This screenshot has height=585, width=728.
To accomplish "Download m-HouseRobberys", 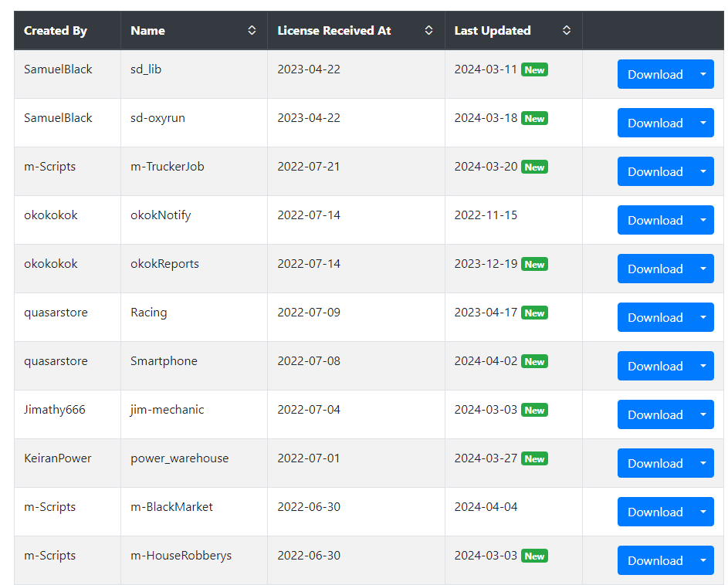I will tap(655, 560).
